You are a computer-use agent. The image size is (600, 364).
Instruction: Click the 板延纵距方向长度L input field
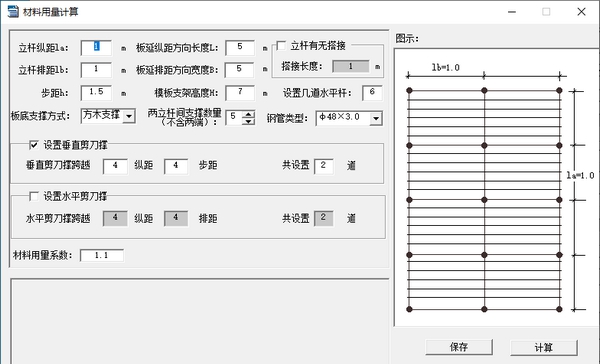click(240, 47)
